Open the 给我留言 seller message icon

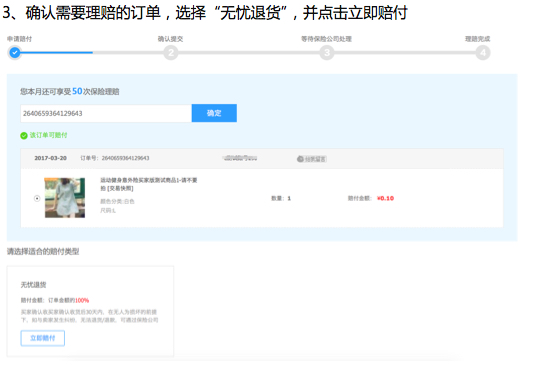click(x=312, y=159)
